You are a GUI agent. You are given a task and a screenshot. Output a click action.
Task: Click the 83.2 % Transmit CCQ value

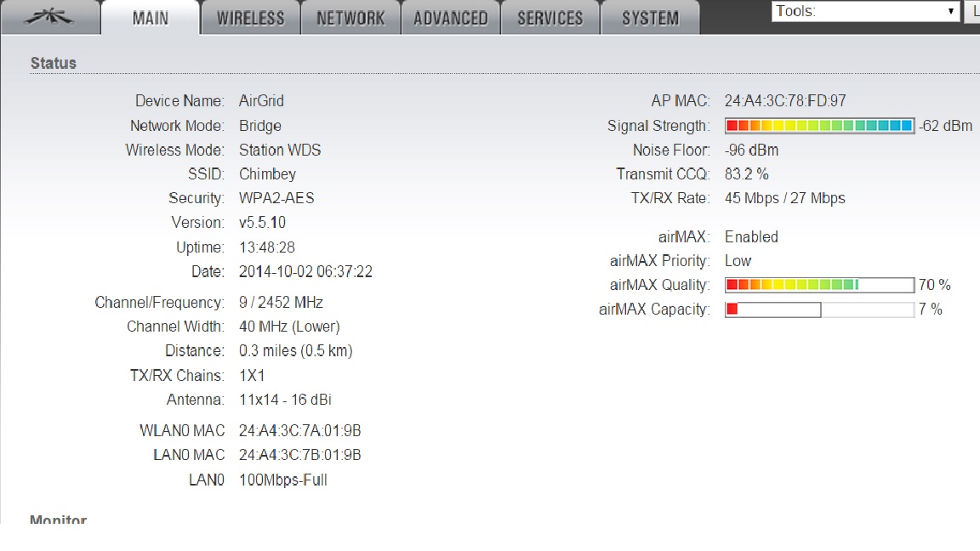tap(747, 174)
